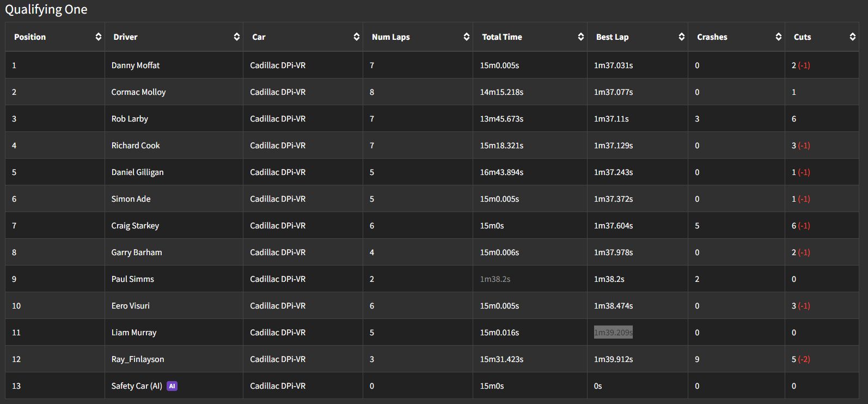The height and width of the screenshot is (404, 868).
Task: Click Ray_Finlayson's crashes value 9
Action: coord(697,359)
